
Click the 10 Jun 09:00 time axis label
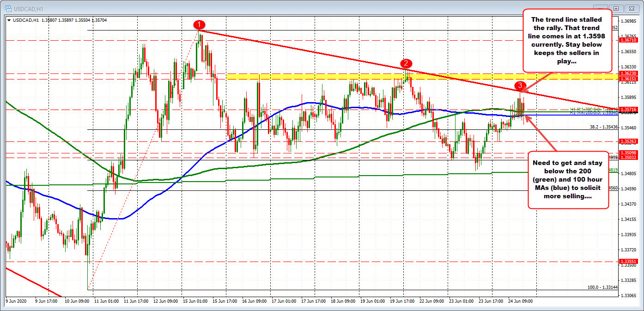(78, 301)
